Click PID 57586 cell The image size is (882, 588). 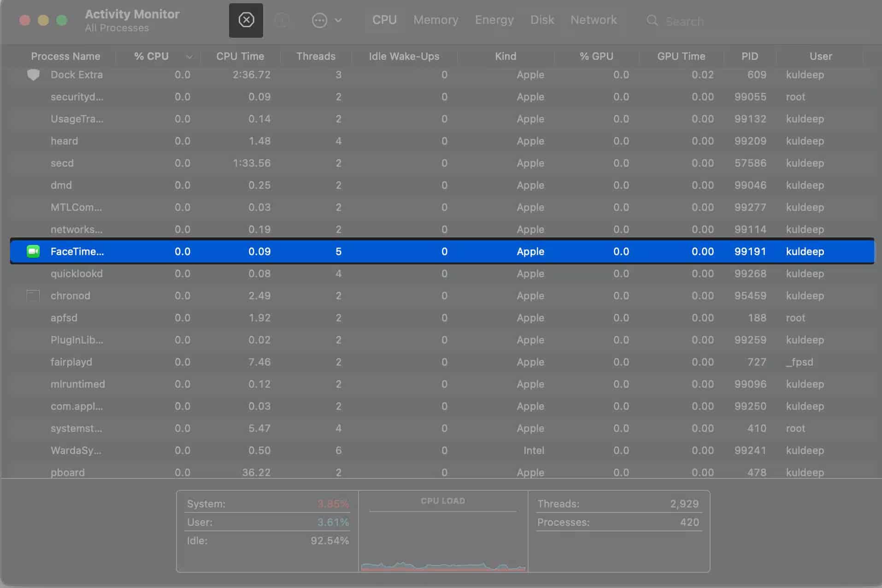[x=750, y=163]
